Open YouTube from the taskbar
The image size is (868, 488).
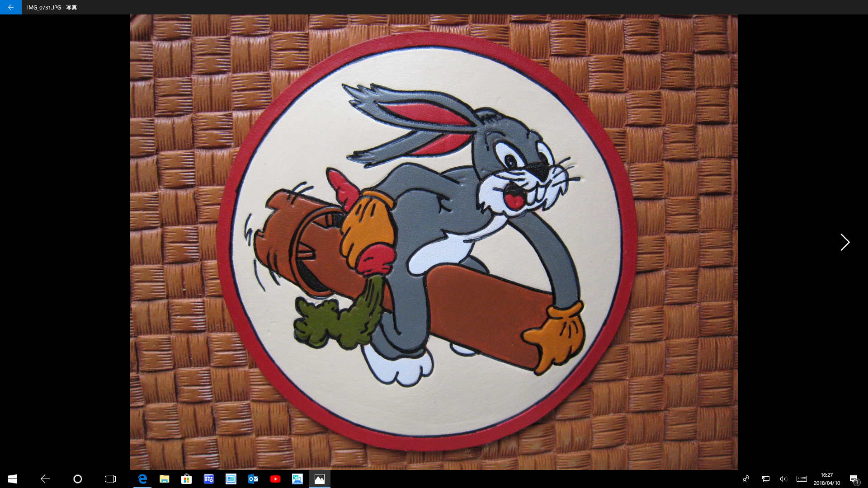pos(275,479)
